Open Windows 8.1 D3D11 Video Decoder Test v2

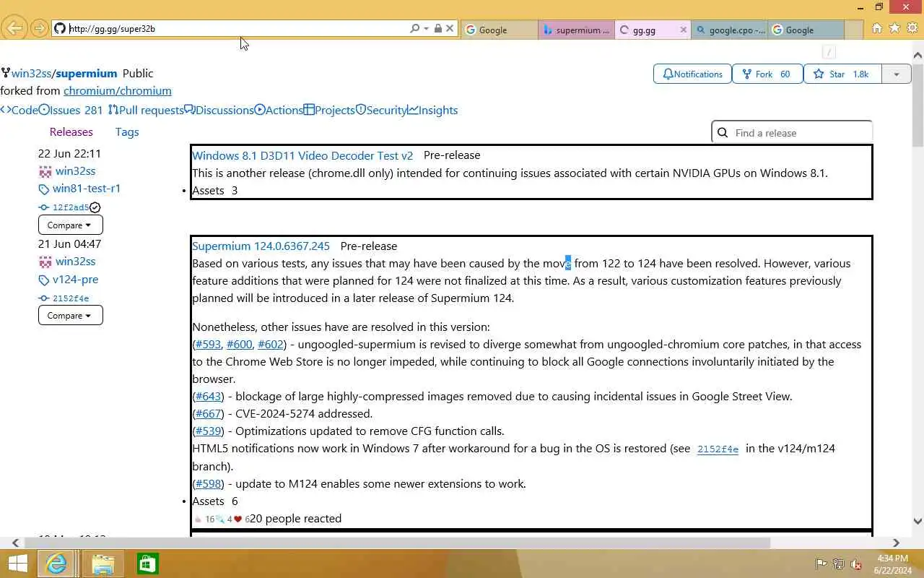302,155
